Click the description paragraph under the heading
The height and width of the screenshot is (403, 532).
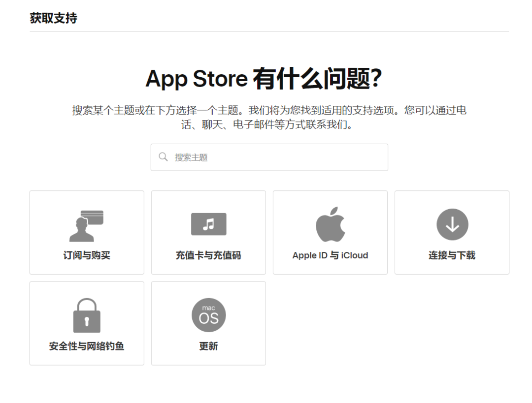click(x=269, y=117)
